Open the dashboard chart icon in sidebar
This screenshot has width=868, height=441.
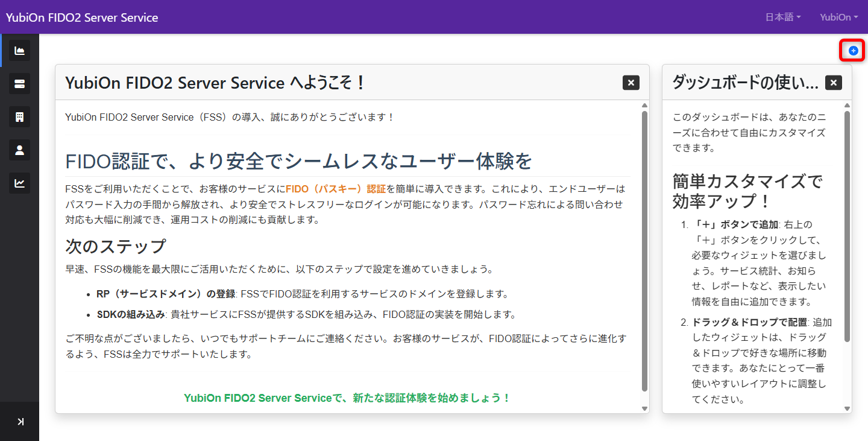(x=19, y=51)
